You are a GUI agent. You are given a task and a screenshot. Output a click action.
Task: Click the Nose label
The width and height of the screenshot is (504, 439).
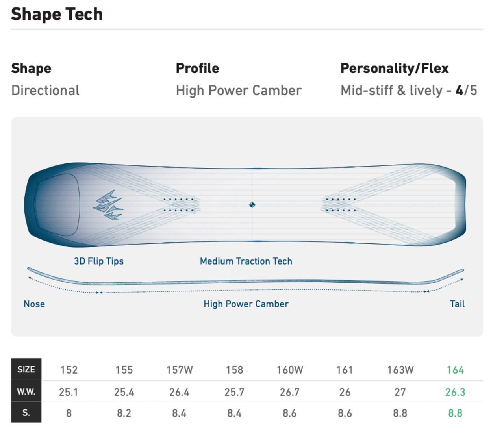(34, 304)
